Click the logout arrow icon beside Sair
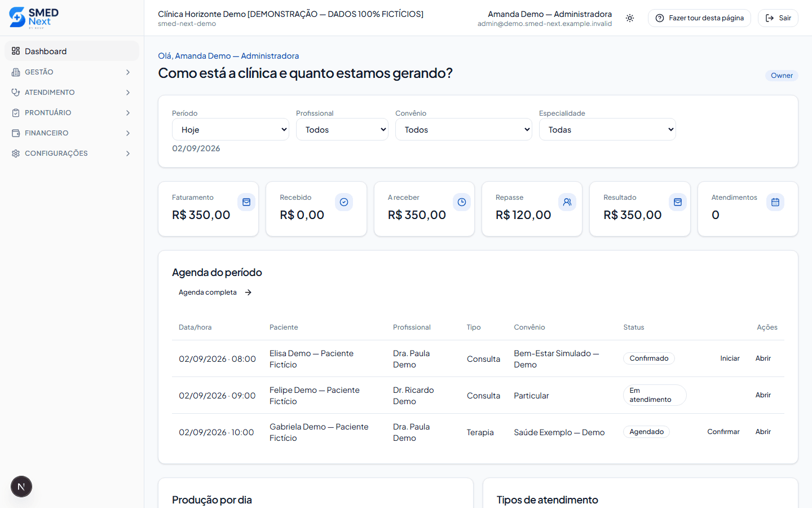 pos(770,18)
